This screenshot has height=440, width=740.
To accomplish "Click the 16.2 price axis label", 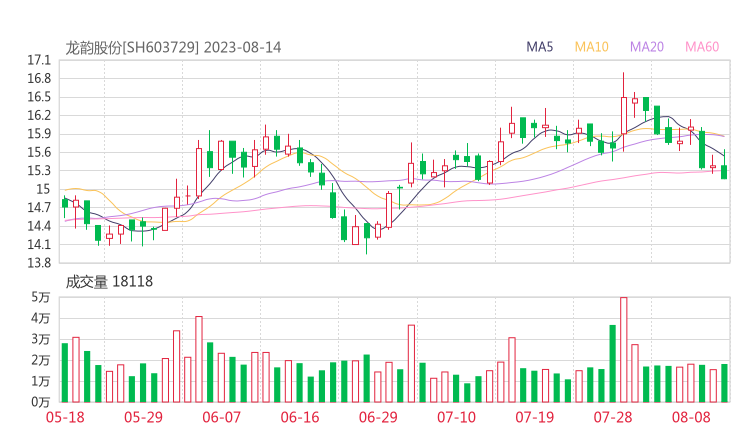I will coord(39,116).
